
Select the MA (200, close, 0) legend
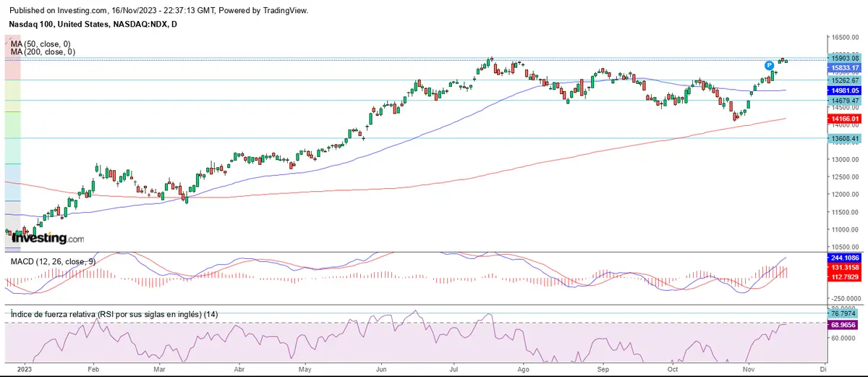(43, 52)
